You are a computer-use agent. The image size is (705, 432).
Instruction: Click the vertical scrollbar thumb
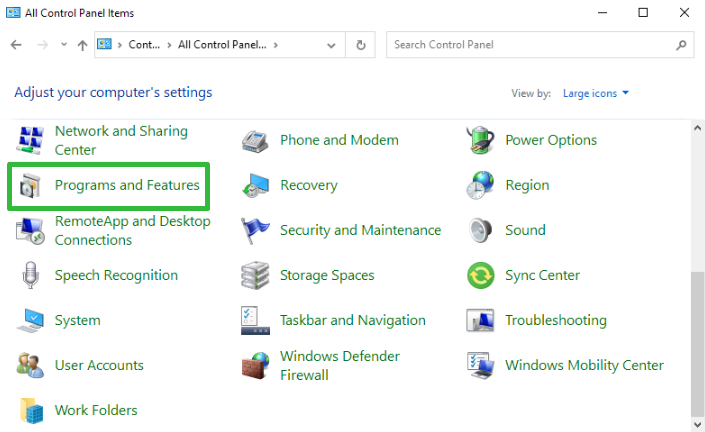697,344
